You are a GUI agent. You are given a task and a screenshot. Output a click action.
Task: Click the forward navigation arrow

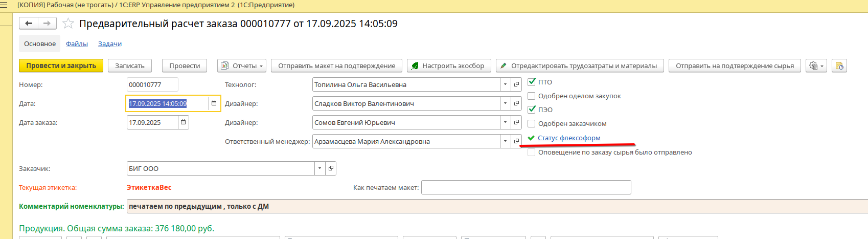[x=47, y=24]
